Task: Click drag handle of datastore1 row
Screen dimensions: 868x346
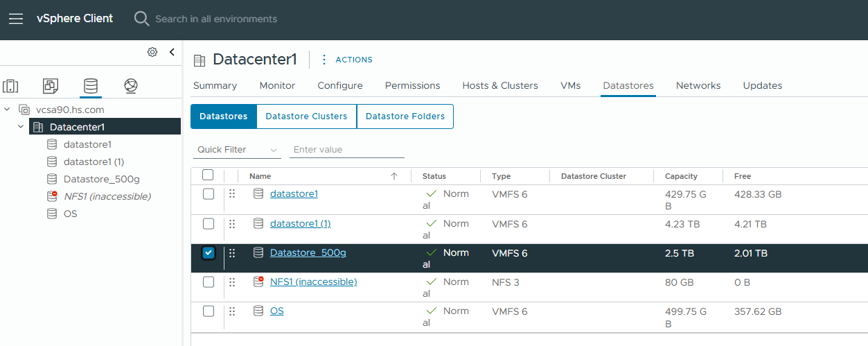Action: pos(232,194)
